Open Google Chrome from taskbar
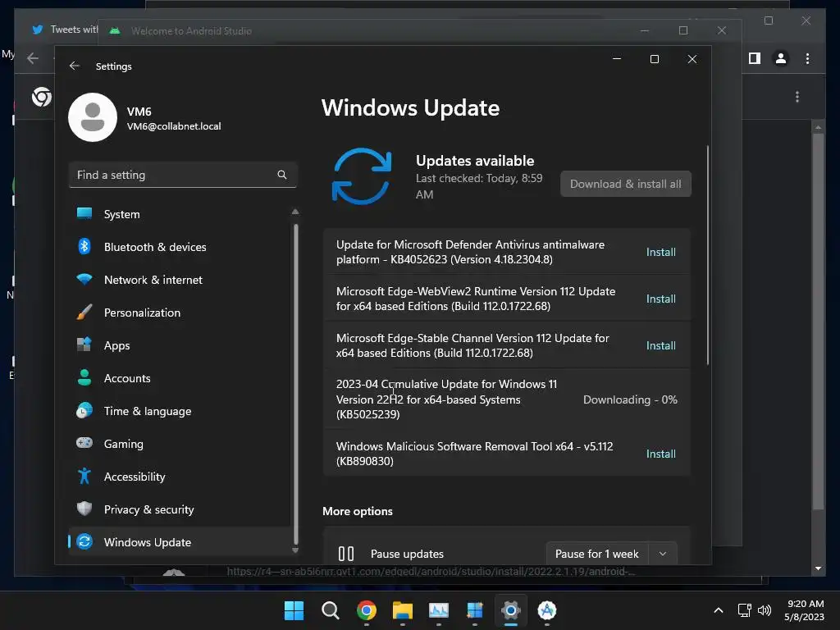 pyautogui.click(x=367, y=610)
